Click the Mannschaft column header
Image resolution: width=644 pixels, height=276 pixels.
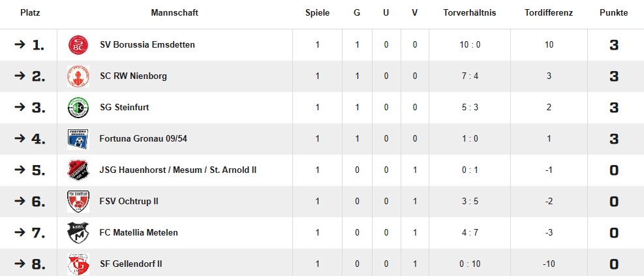[174, 13]
